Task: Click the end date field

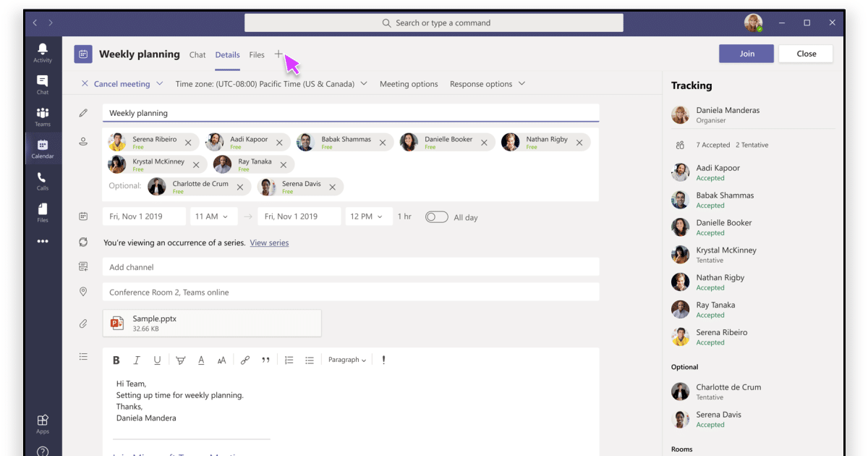Action: [x=299, y=216]
